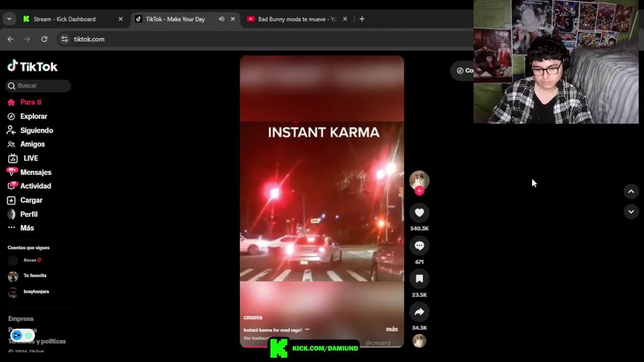Share the video with the arrow icon

(419, 312)
